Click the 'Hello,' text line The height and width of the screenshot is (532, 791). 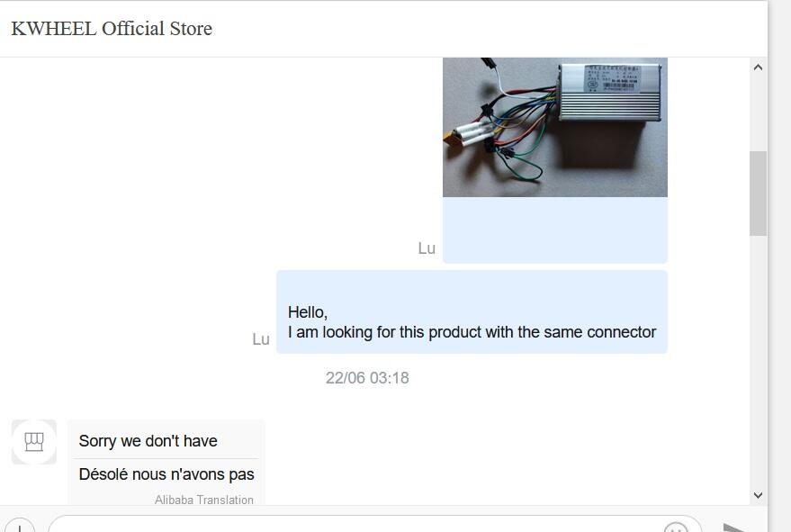tap(308, 312)
